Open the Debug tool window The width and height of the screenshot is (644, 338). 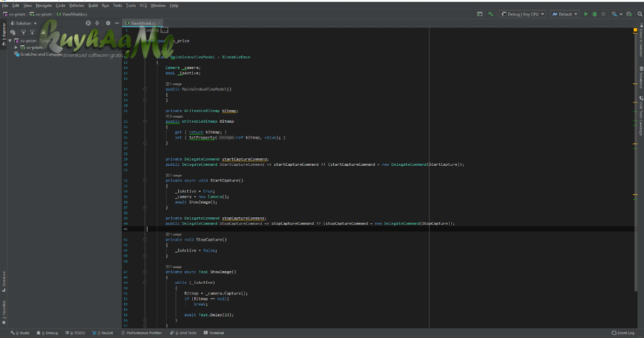tap(48, 333)
